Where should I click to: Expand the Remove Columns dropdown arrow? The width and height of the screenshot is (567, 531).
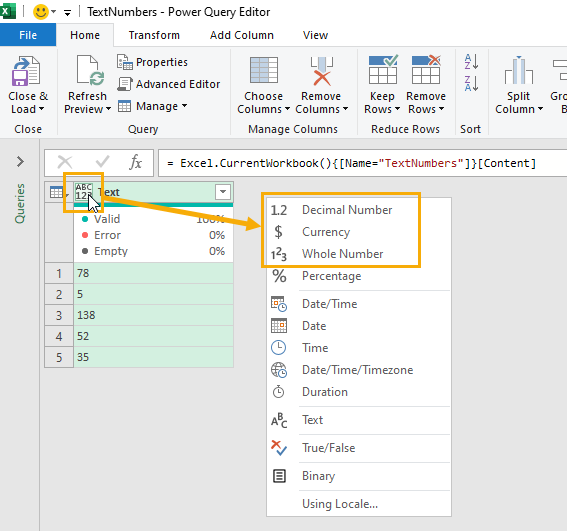tap(345, 109)
